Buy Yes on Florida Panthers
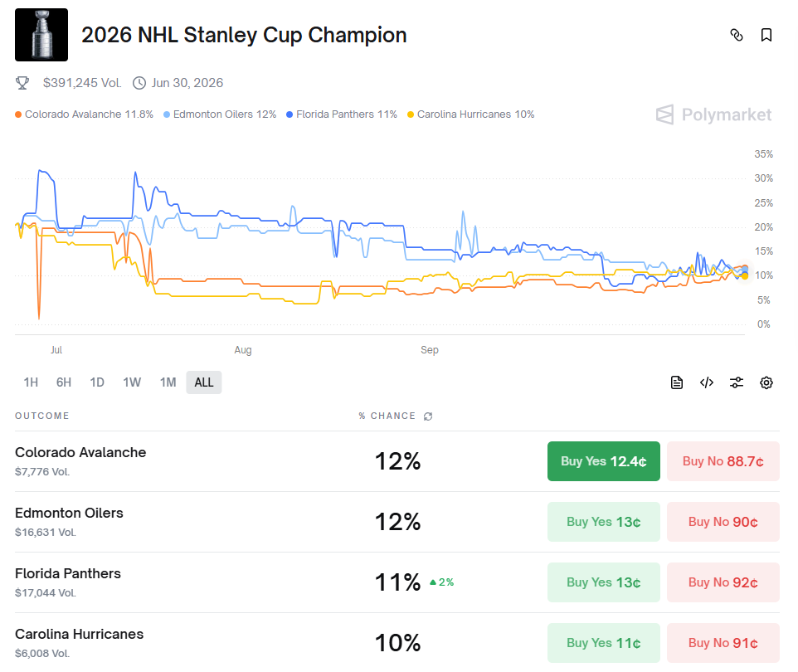The height and width of the screenshot is (672, 798). pyautogui.click(x=604, y=582)
